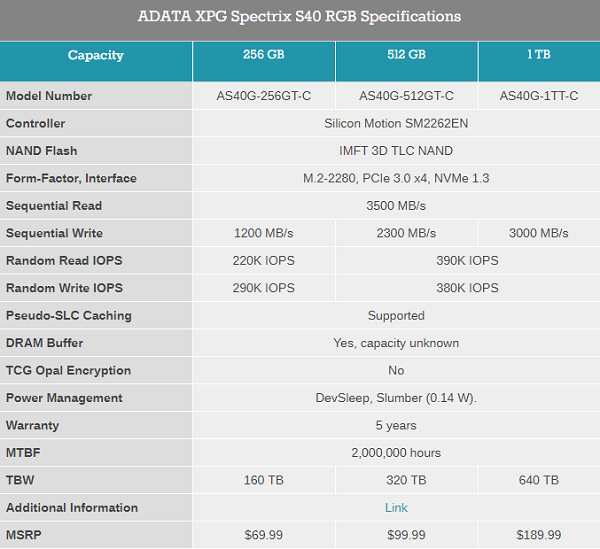Click the $69.99 price
This screenshot has height=549, width=600.
264,535
